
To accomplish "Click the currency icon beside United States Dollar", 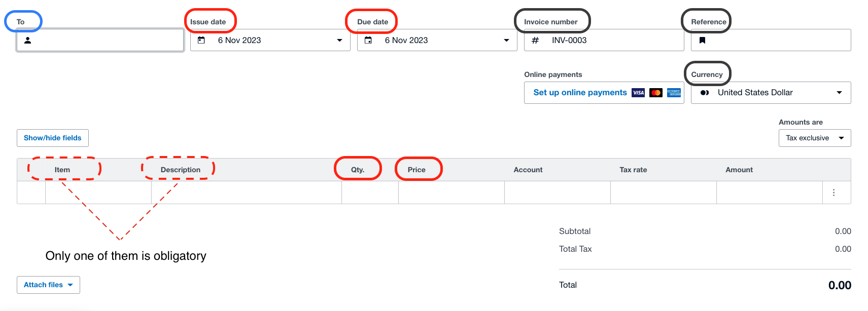I will click(705, 93).
